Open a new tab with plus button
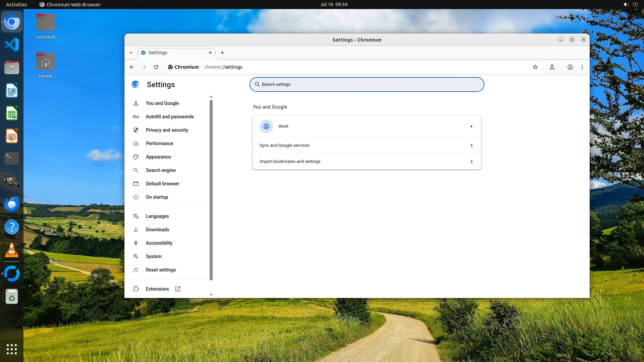Screen dimensions: 644x362 [x=222, y=53]
